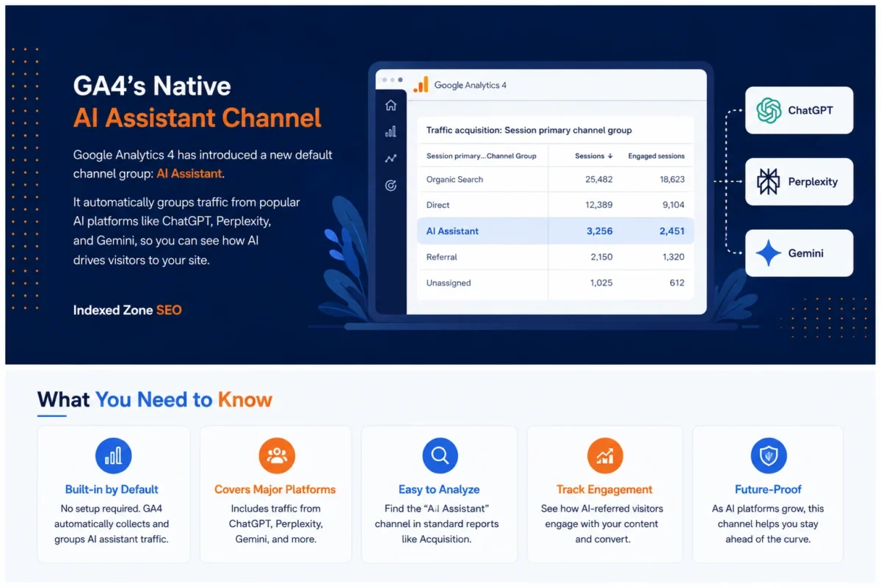Click the 25,482 sessions value
The image size is (881, 588).
point(599,179)
